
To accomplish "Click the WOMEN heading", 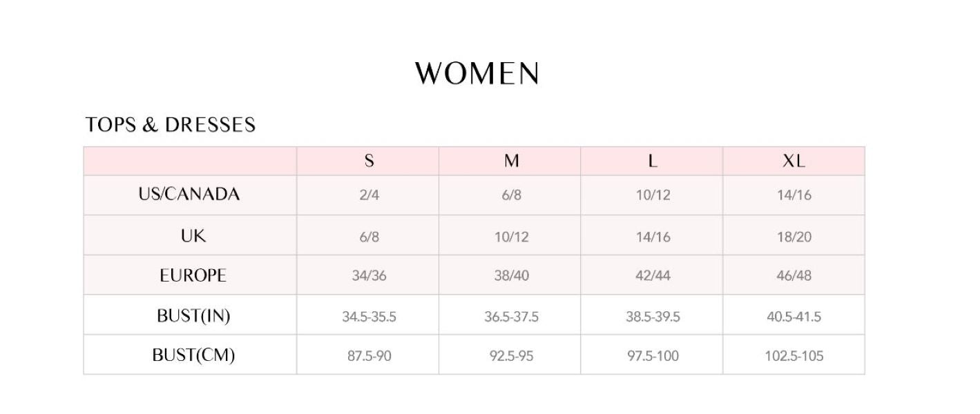I will (477, 74).
